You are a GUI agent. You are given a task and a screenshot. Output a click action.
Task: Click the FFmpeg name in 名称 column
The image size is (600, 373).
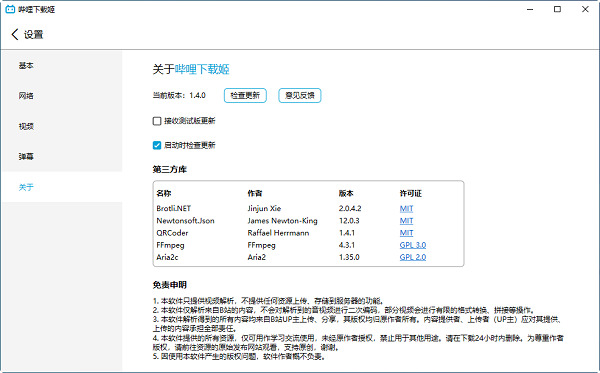pos(170,245)
